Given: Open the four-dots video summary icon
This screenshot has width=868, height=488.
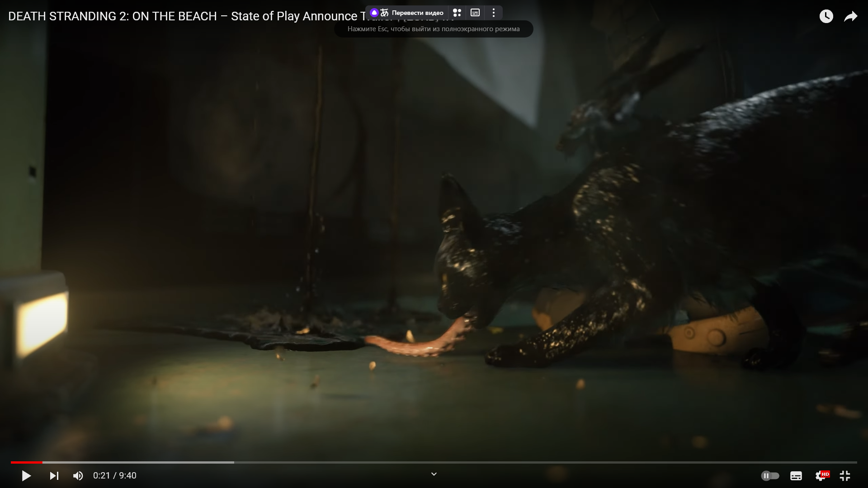Looking at the screenshot, I should coord(457,13).
